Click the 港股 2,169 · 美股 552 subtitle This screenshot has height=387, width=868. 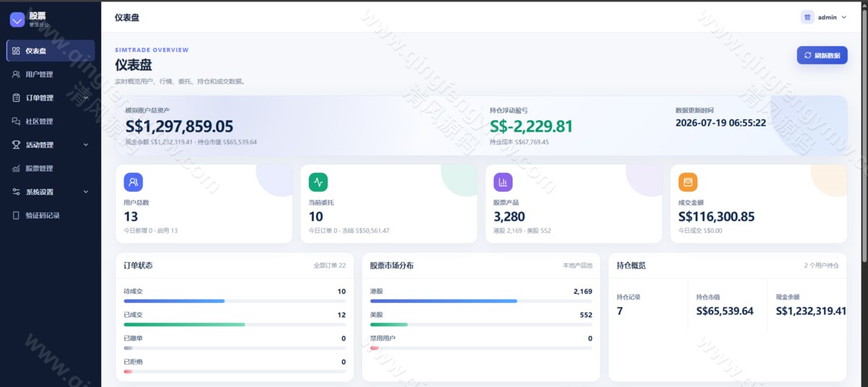(522, 231)
